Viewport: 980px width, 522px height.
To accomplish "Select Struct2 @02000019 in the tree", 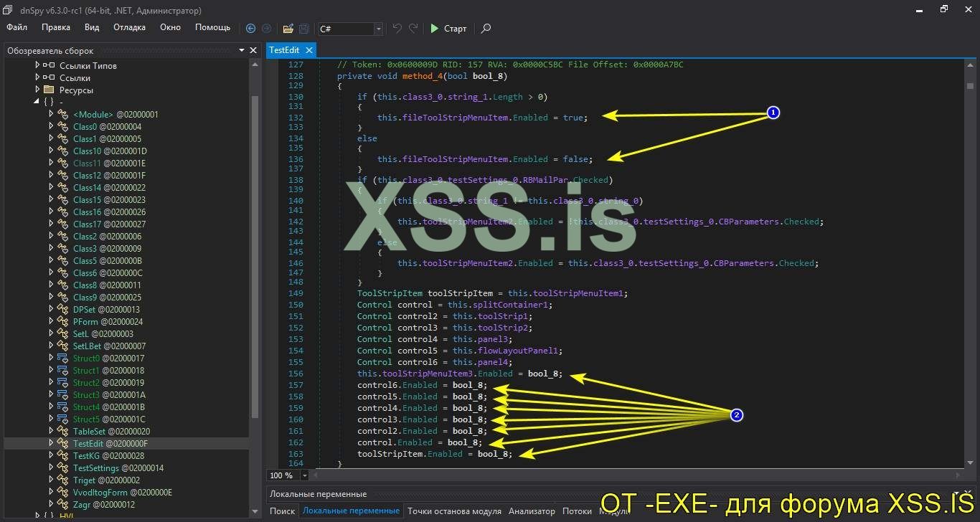I will tap(109, 383).
